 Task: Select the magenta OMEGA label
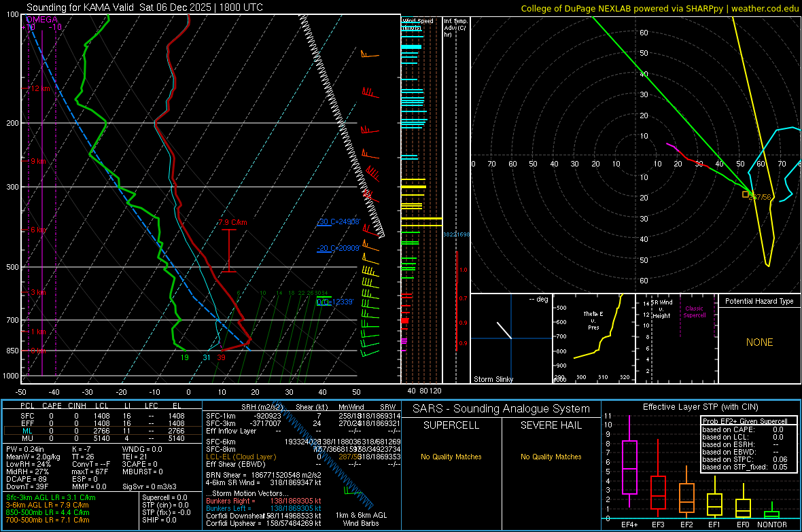[42, 20]
